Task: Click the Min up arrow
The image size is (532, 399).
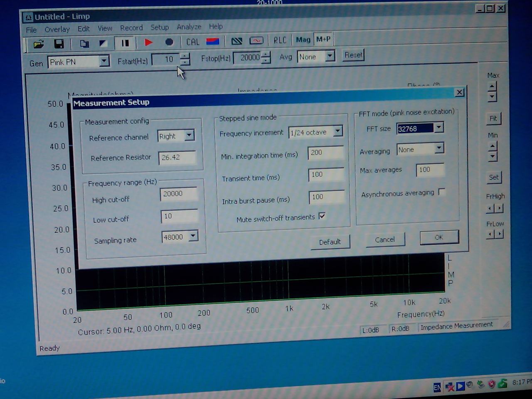Action: coord(493,146)
